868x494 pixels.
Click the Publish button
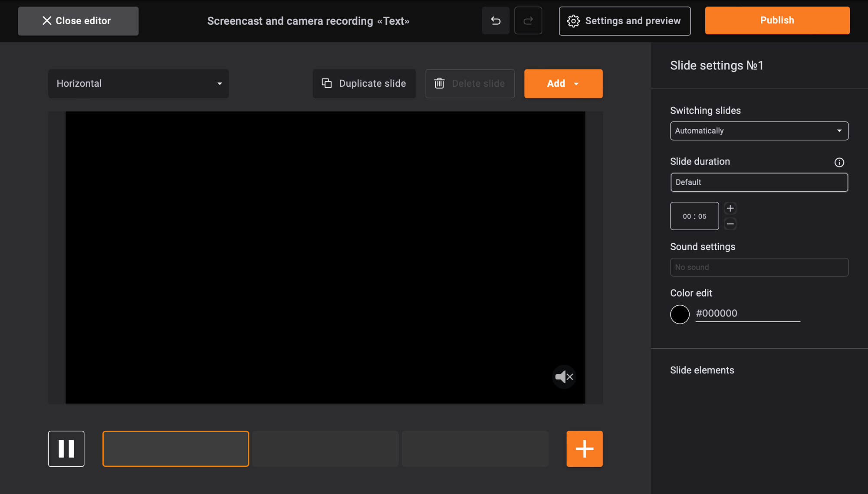click(x=777, y=20)
